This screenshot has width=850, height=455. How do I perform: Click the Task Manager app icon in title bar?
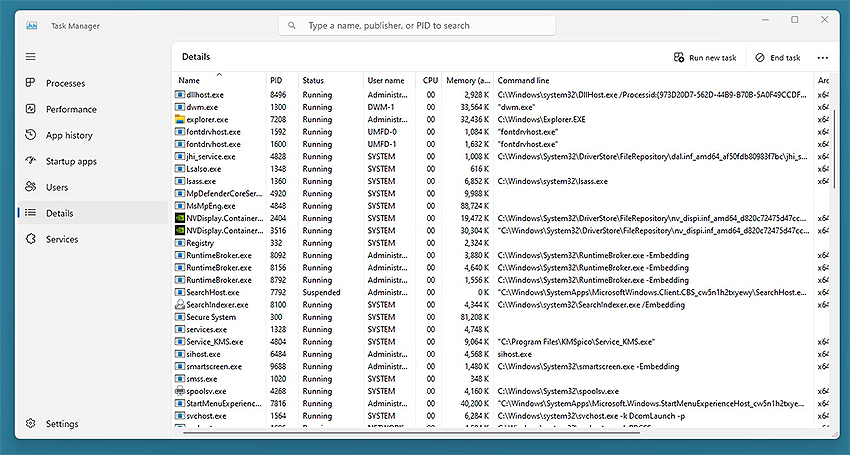click(32, 25)
